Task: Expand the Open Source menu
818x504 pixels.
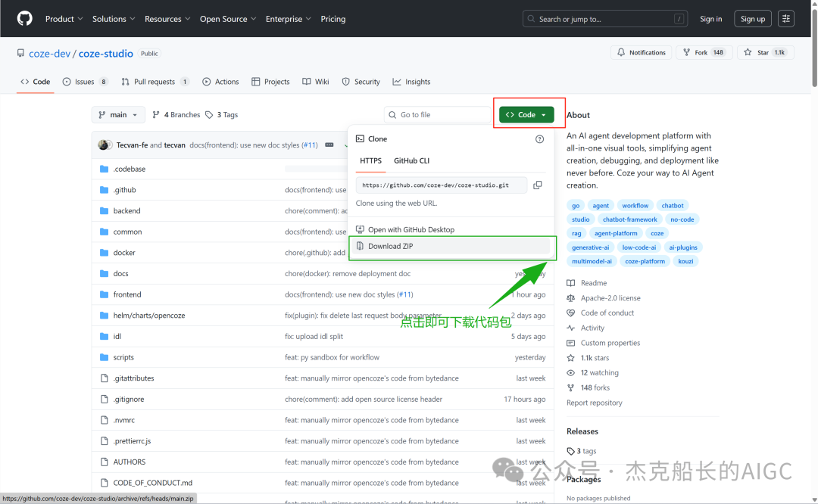Action: click(227, 19)
